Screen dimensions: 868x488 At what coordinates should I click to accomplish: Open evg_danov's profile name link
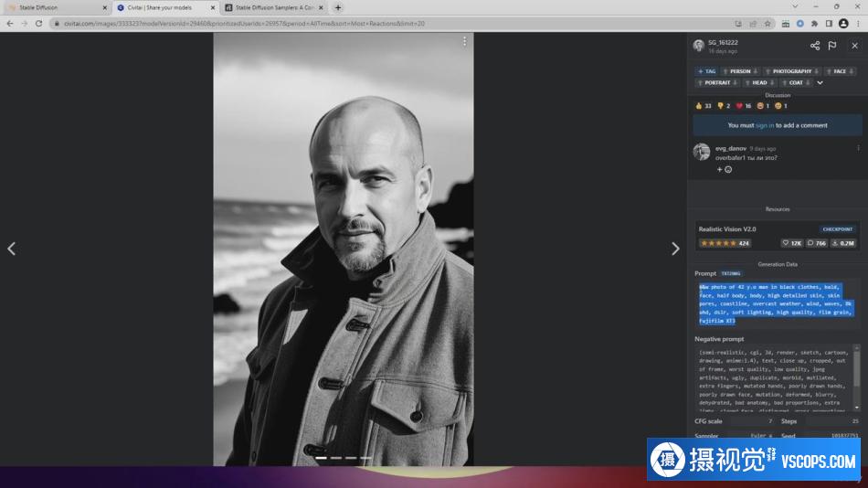click(730, 148)
